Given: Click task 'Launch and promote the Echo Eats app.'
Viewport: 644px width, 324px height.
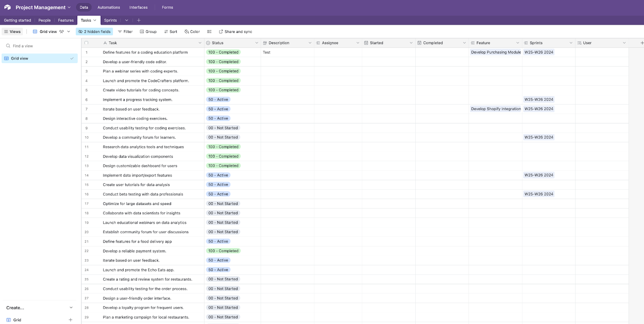Looking at the screenshot, I should 138,270.
